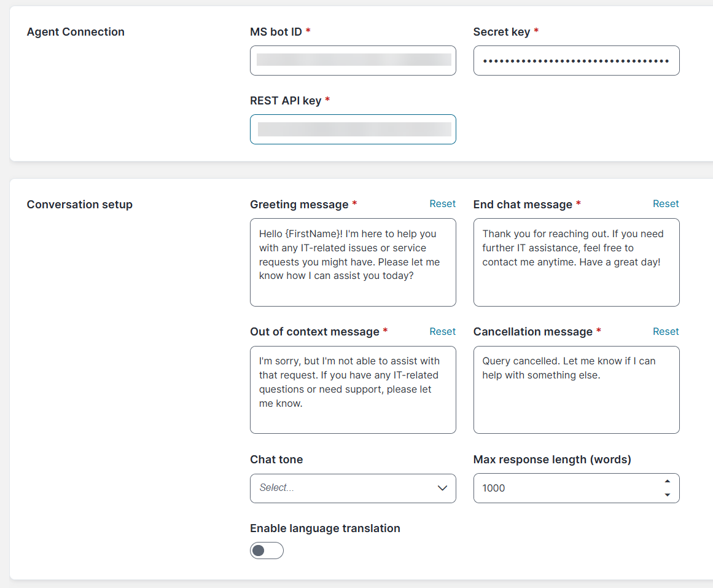713x588 pixels.
Task: Click inside Out of context message box
Action: tap(353, 390)
